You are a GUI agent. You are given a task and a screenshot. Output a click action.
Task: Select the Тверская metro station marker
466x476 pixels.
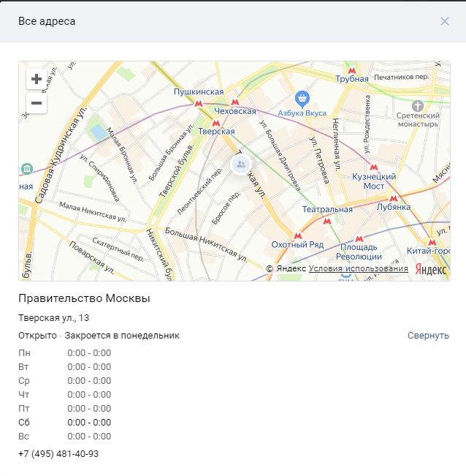click(215, 123)
